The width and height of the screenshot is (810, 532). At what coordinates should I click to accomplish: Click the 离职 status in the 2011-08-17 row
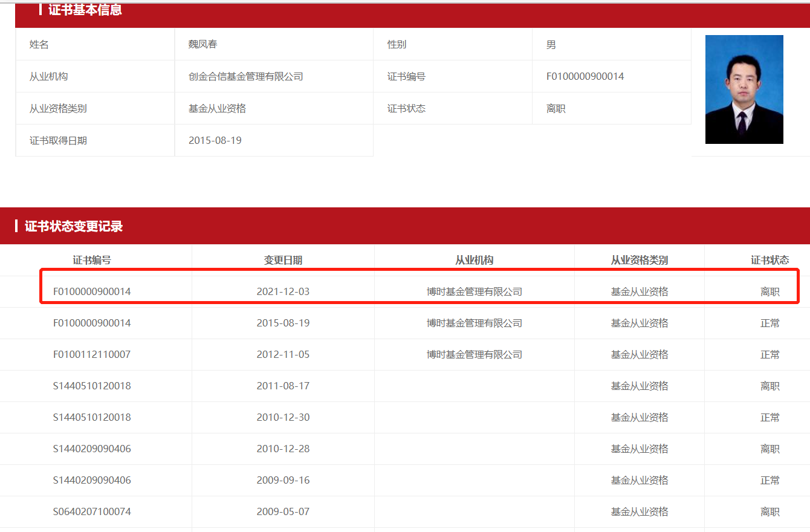pyautogui.click(x=770, y=386)
